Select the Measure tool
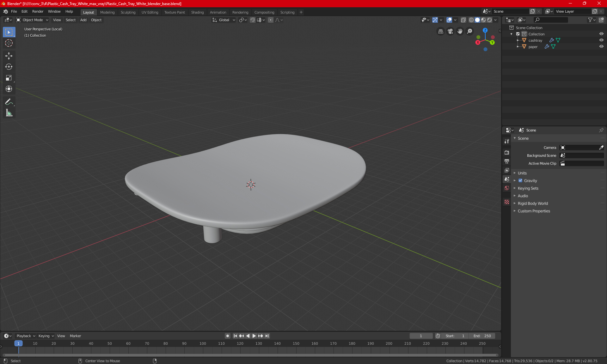The height and width of the screenshot is (364, 607). coord(9,113)
